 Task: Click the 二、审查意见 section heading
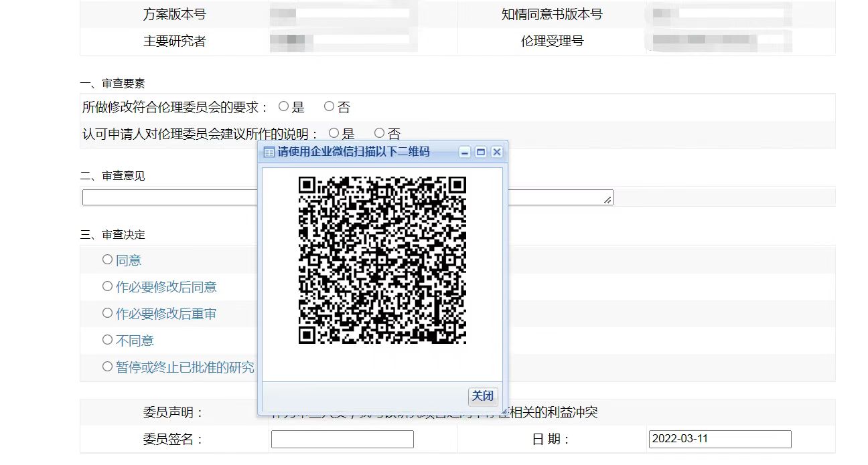tap(113, 176)
